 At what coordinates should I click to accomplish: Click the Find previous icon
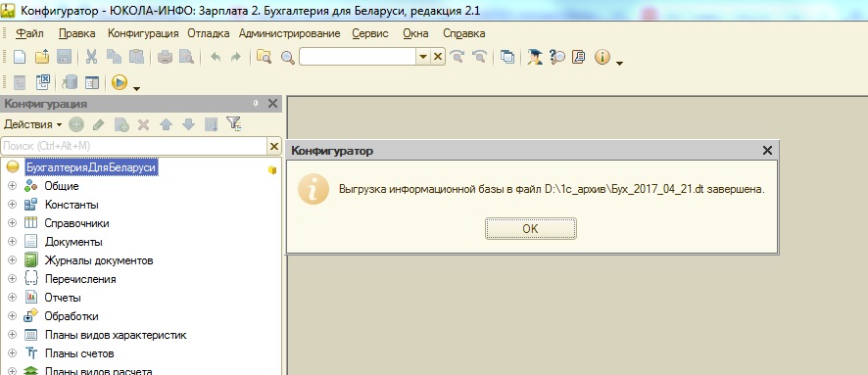pyautogui.click(x=479, y=57)
